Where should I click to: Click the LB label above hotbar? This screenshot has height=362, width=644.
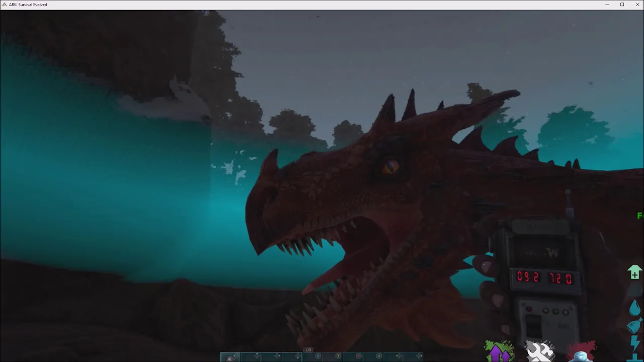308,349
